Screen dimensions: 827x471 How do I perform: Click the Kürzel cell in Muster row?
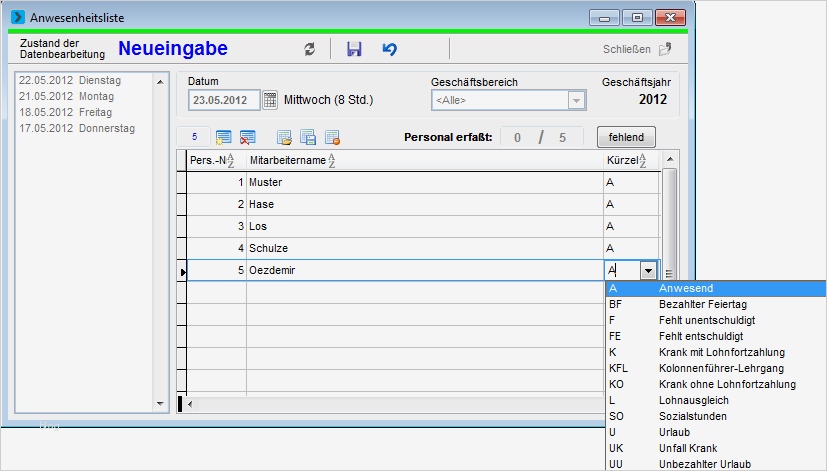[631, 182]
